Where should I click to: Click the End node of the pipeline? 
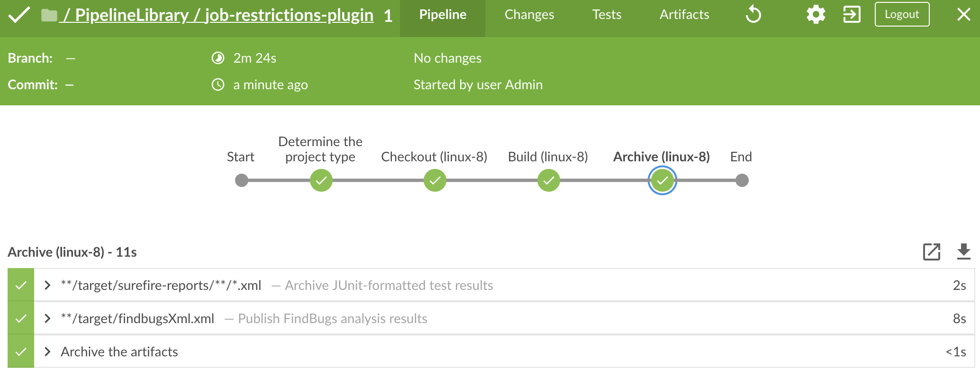click(742, 180)
